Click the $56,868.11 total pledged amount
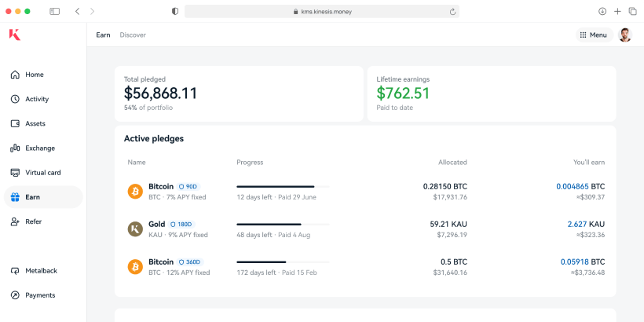The width and height of the screenshot is (644, 322). pos(160,93)
